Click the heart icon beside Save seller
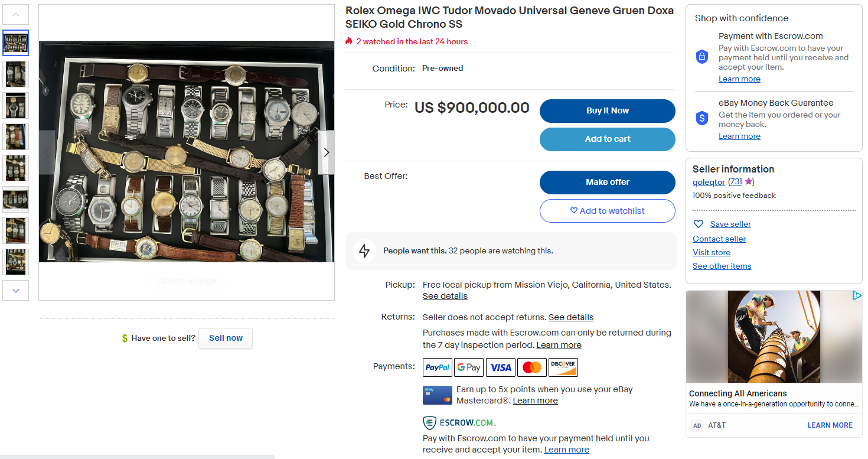This screenshot has width=868, height=459. [x=699, y=224]
